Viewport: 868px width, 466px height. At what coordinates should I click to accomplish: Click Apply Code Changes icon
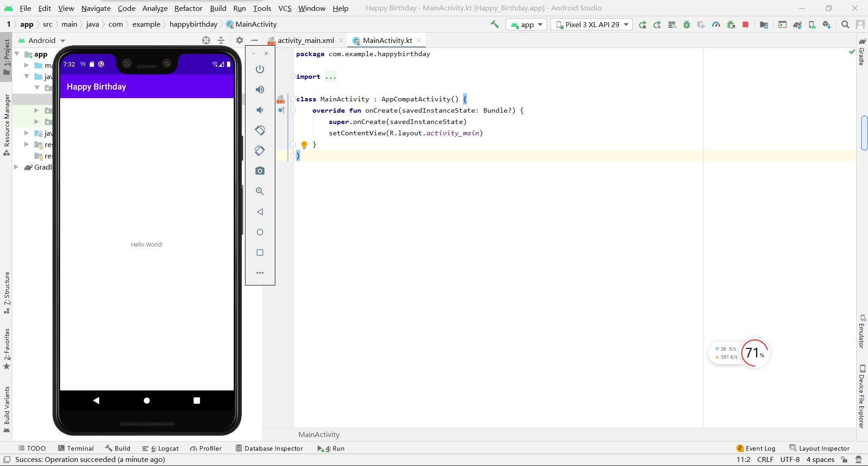coord(672,25)
